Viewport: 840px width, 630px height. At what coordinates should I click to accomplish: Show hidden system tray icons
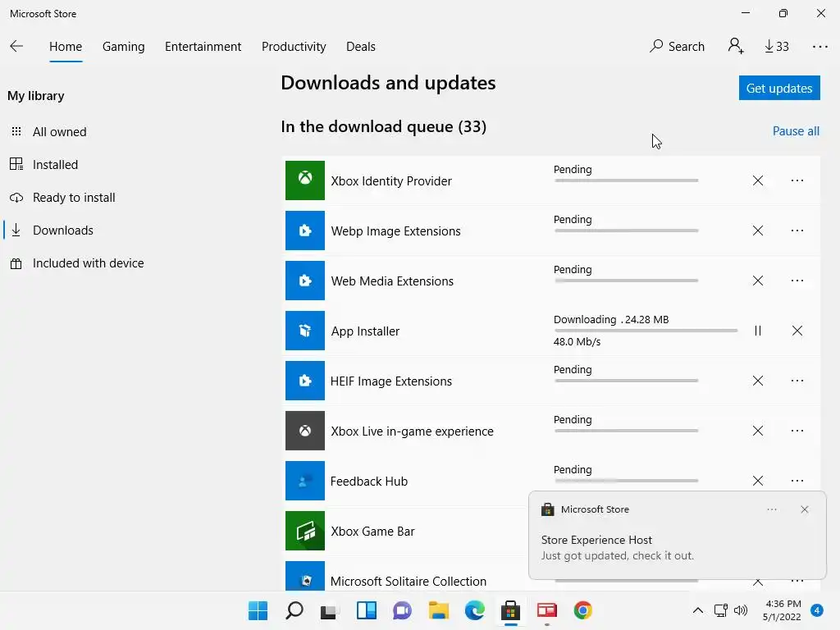point(697,610)
